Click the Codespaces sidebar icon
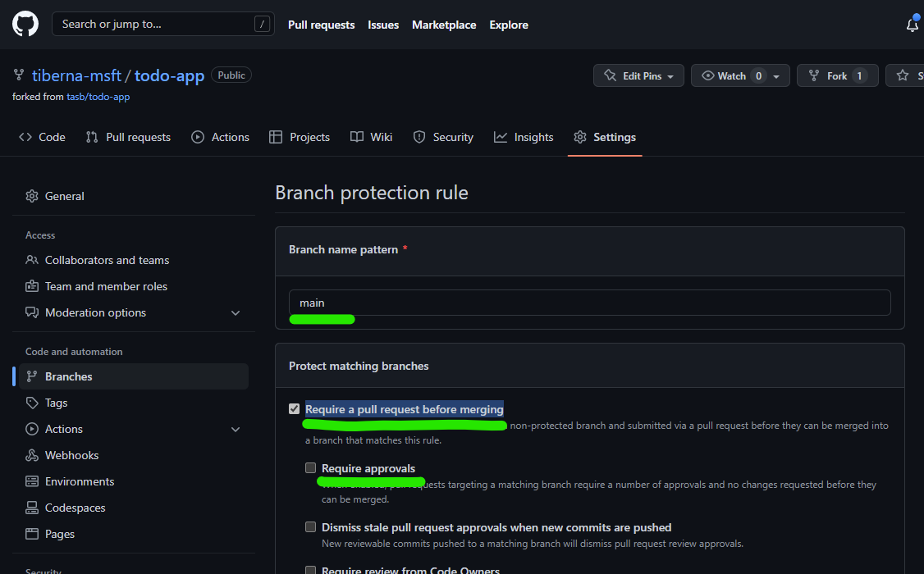924x574 pixels. coord(33,508)
